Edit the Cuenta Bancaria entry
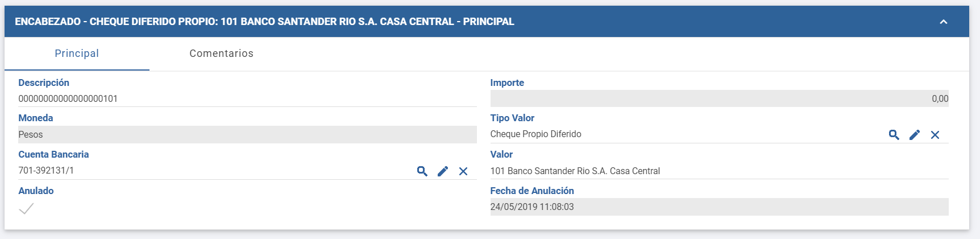The image size is (980, 239). click(443, 171)
